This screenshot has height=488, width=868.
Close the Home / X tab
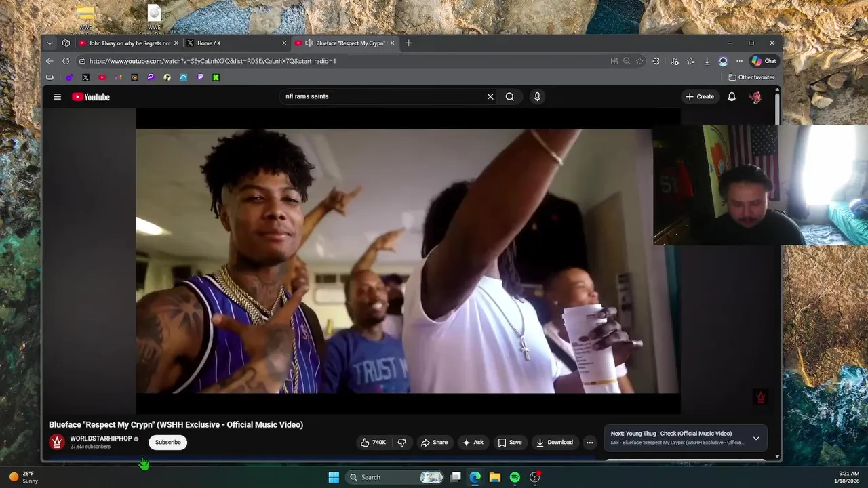coord(284,43)
